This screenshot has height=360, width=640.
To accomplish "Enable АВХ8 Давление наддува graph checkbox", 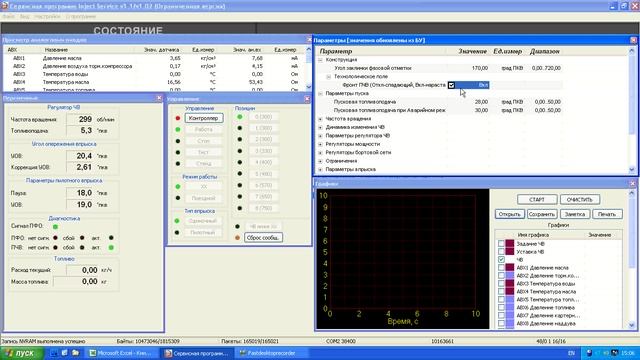I will [x=501, y=323].
